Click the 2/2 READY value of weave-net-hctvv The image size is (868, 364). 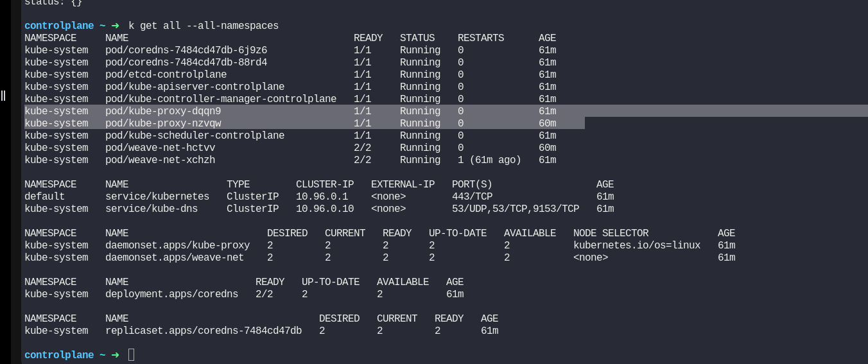click(x=362, y=148)
